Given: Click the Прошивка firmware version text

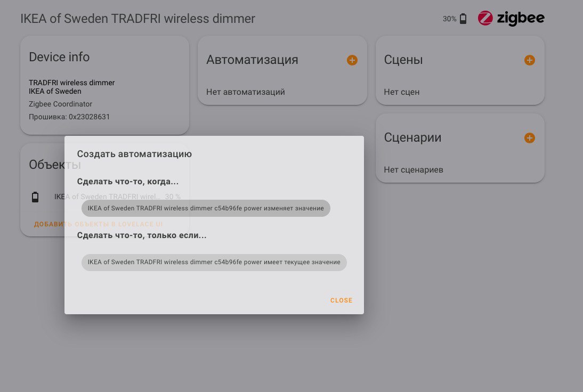Looking at the screenshot, I should [x=69, y=117].
